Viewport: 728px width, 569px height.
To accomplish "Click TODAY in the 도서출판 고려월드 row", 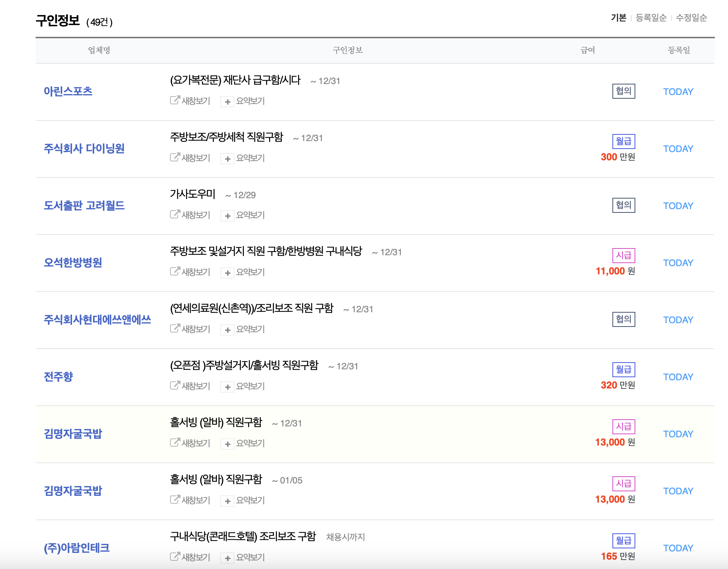I will tap(678, 206).
